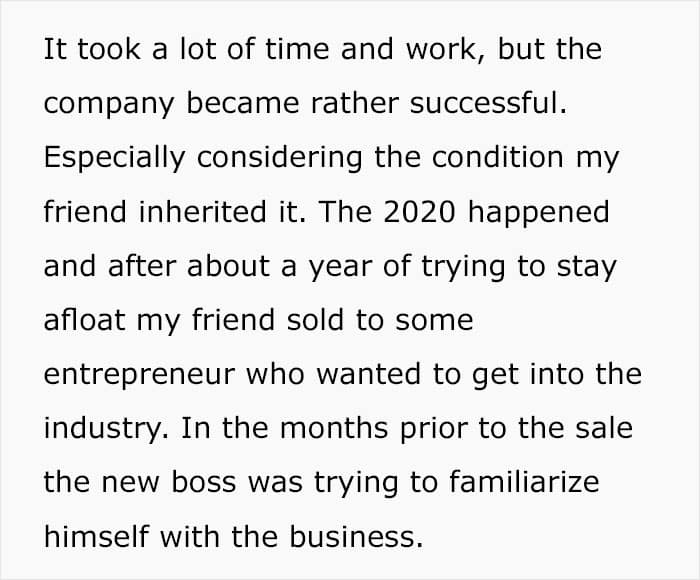Viewport: 700px width, 580px height.
Task: Click the word 'condition' in the paragraph
Action: click(x=497, y=157)
